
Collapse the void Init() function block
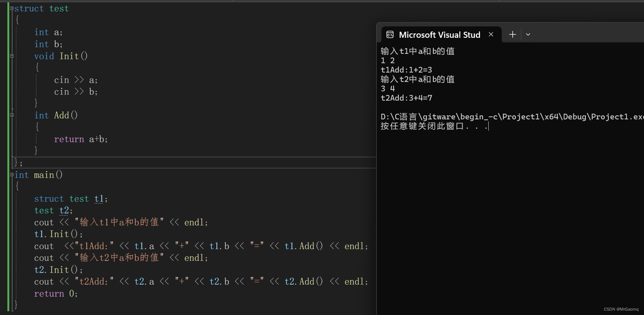coord(12,56)
